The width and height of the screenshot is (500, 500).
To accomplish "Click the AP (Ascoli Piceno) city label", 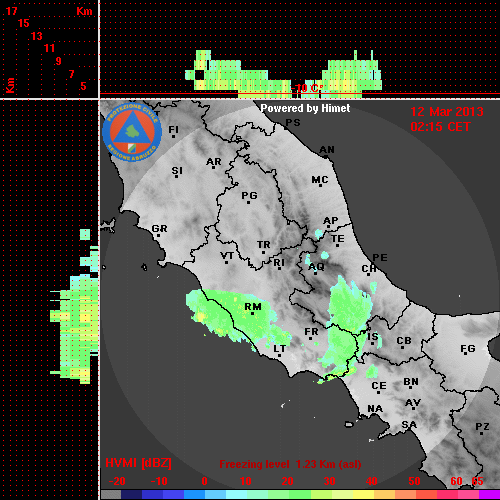I will 330,221.
